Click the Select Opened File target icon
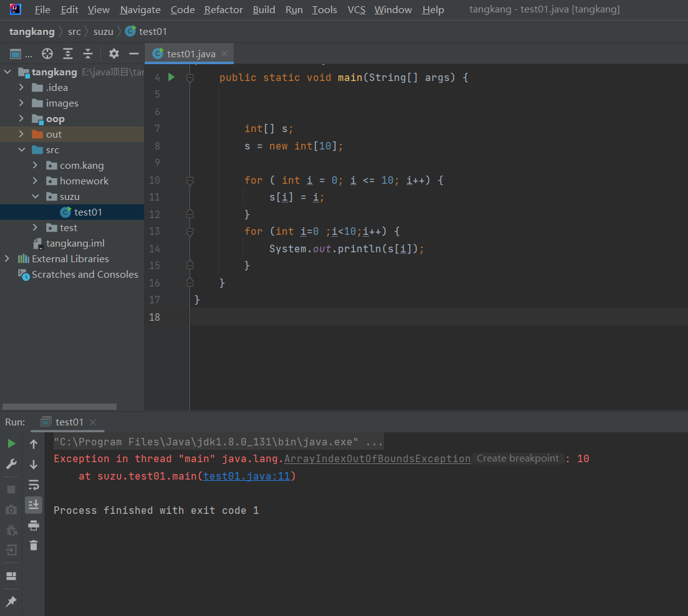Screen dimensions: 688x616 click(x=47, y=54)
